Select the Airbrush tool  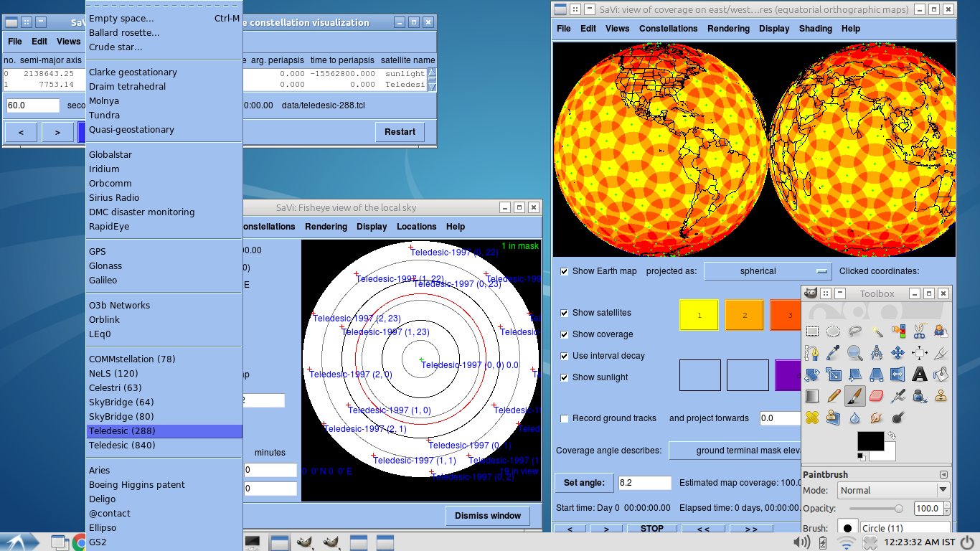pyautogui.click(x=897, y=396)
